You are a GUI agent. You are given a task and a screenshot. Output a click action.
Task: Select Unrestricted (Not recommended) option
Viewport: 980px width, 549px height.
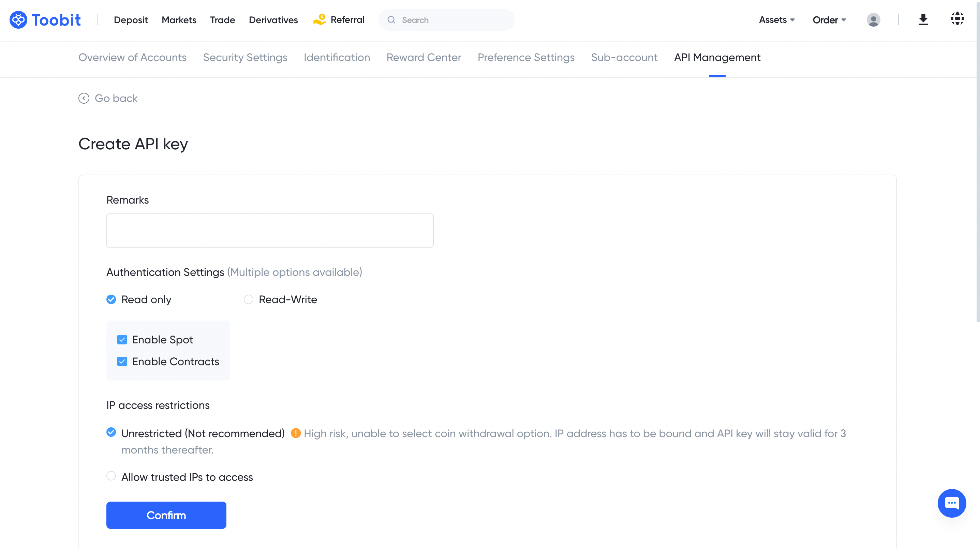click(111, 432)
